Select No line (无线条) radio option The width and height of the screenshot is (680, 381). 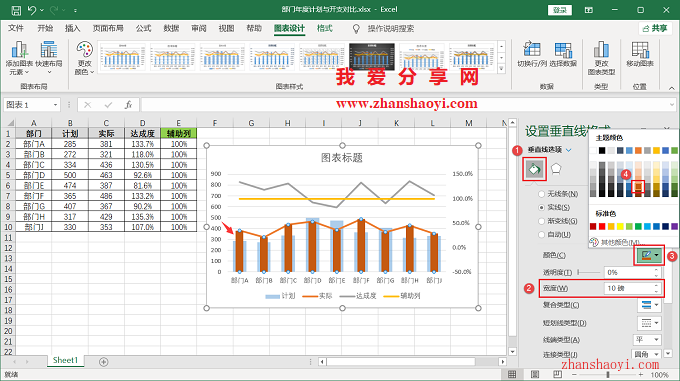pyautogui.click(x=559, y=194)
